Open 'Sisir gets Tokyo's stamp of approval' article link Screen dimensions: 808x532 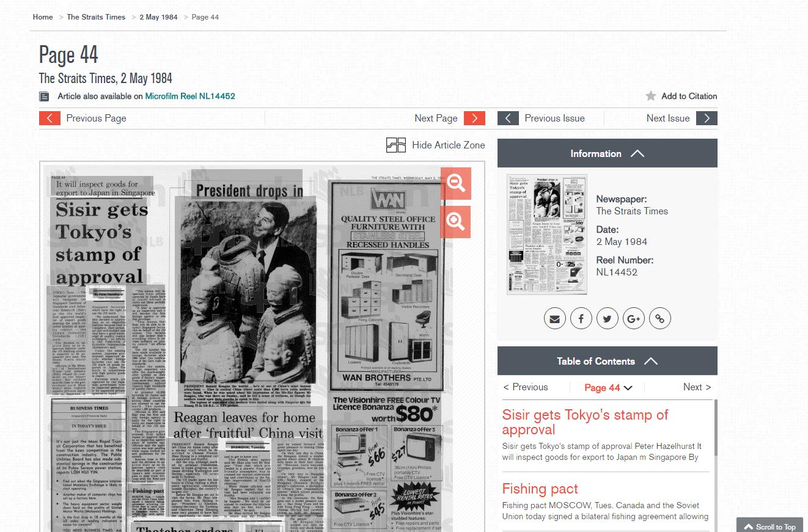pyautogui.click(x=585, y=422)
